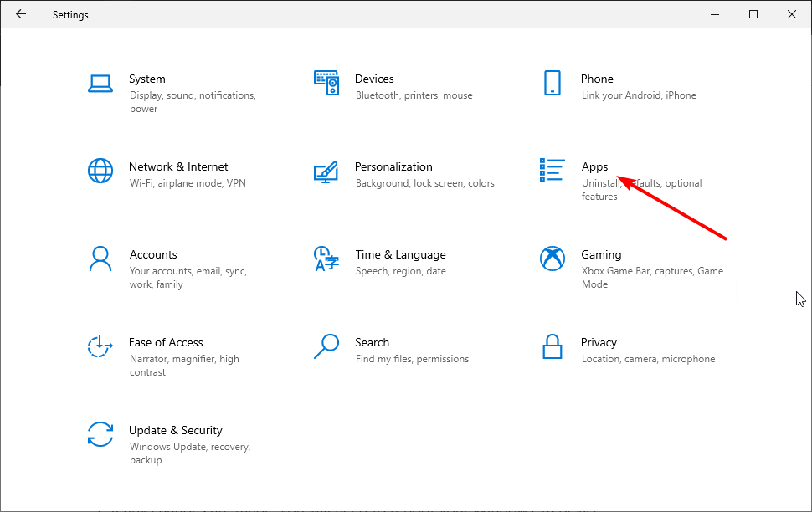Open the Ease of Access icon
Screen dimensions: 812x512
(100, 346)
